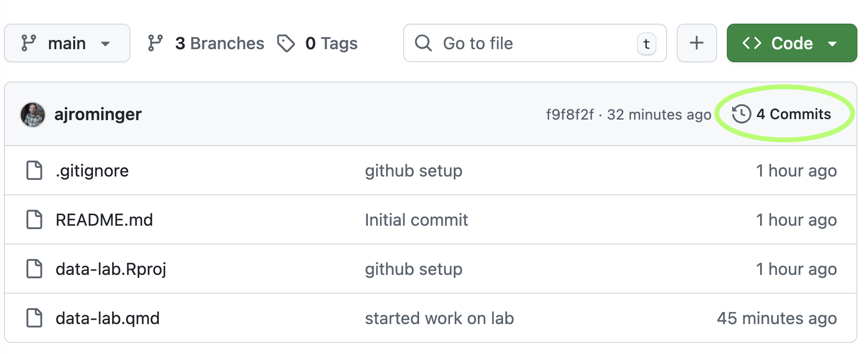Click the file icon next to .gitignore
Screen dimensions: 868x354
(34, 171)
